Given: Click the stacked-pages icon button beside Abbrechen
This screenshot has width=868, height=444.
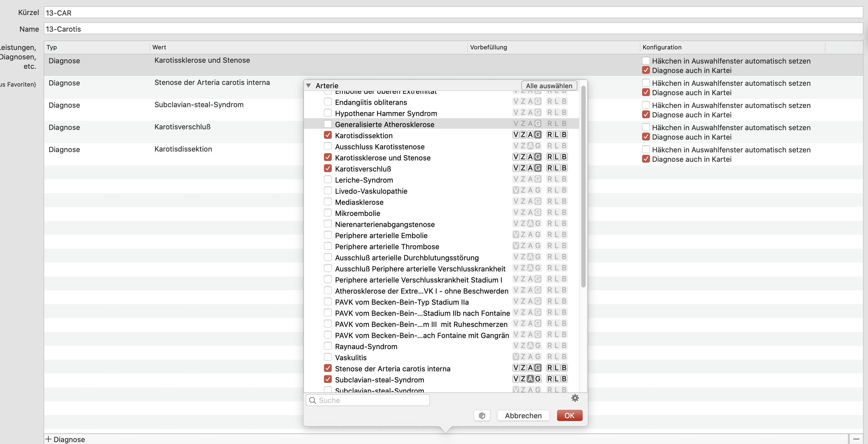Looking at the screenshot, I should pyautogui.click(x=482, y=415).
